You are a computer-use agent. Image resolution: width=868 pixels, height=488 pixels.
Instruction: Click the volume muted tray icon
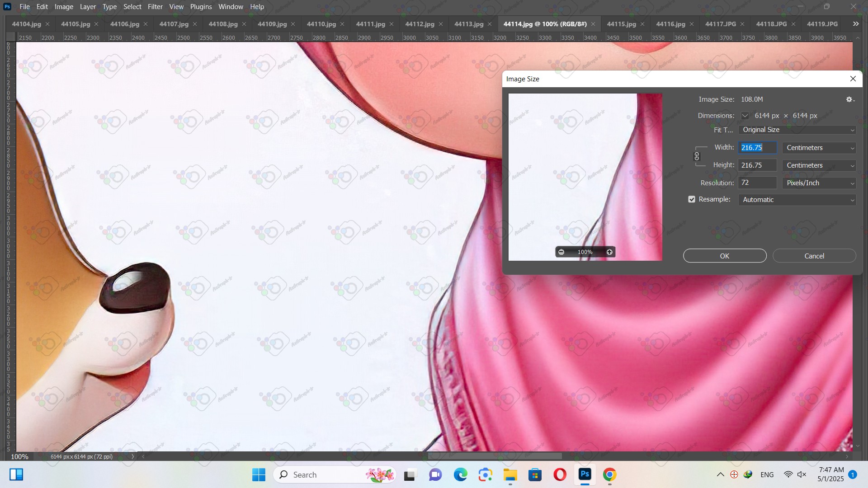click(x=802, y=475)
